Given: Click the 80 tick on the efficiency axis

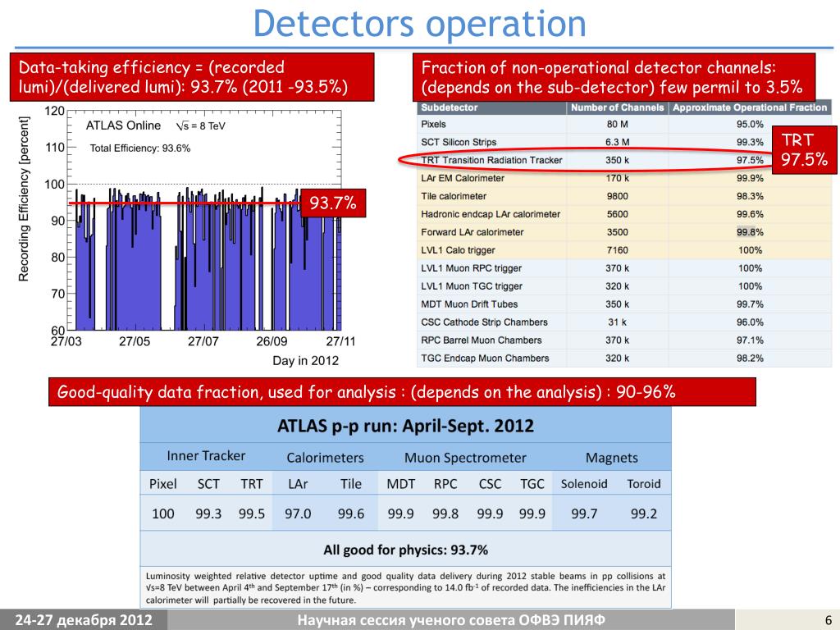Looking at the screenshot, I should pyautogui.click(x=57, y=257).
